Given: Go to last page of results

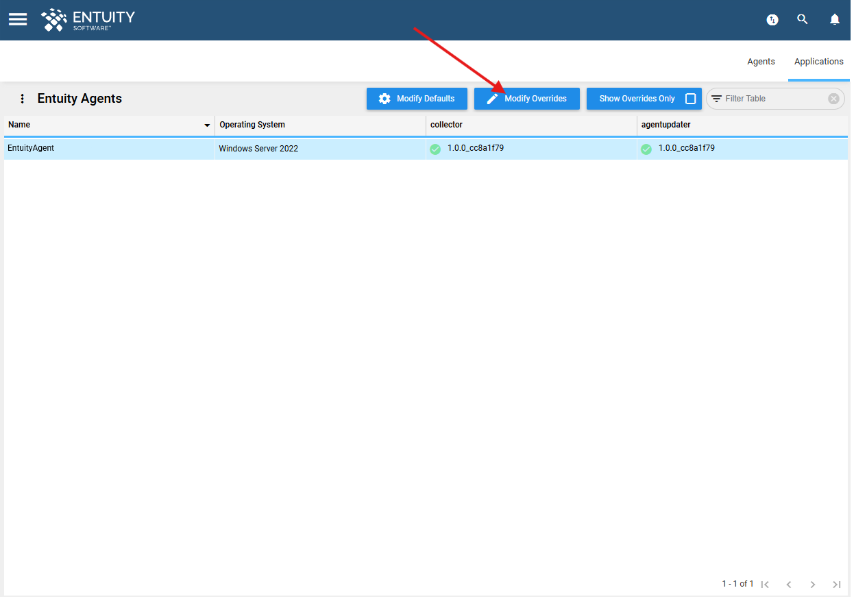Looking at the screenshot, I should (837, 585).
